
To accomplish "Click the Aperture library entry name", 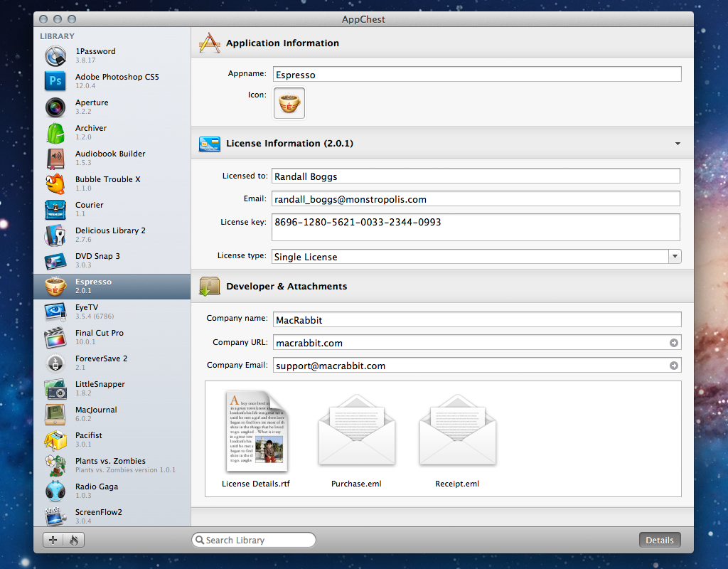I will coord(92,102).
